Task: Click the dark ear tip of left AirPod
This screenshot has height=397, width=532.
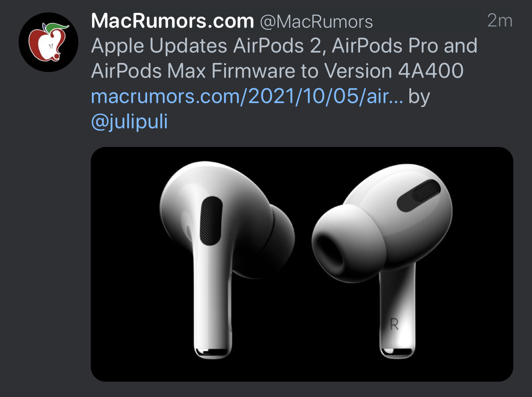Action: click(x=271, y=240)
